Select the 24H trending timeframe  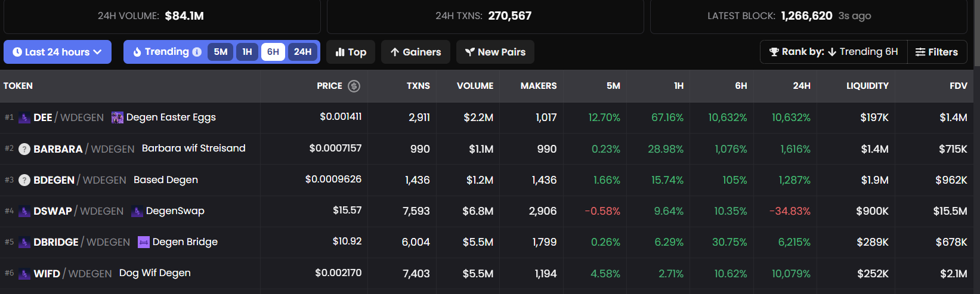coord(303,52)
